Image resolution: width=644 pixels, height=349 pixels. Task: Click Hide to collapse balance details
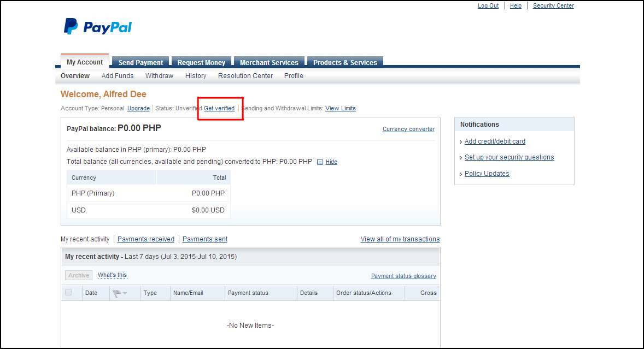coord(331,162)
